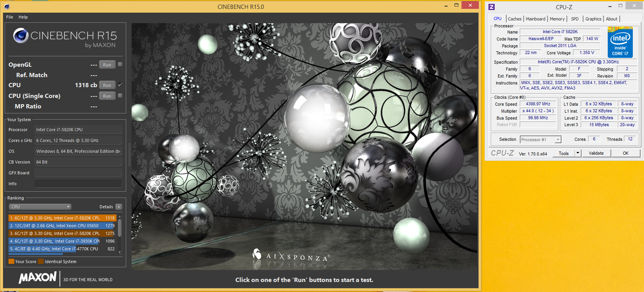644x292 pixels.
Task: Open the Help menu in Cinebench
Action: click(x=23, y=17)
